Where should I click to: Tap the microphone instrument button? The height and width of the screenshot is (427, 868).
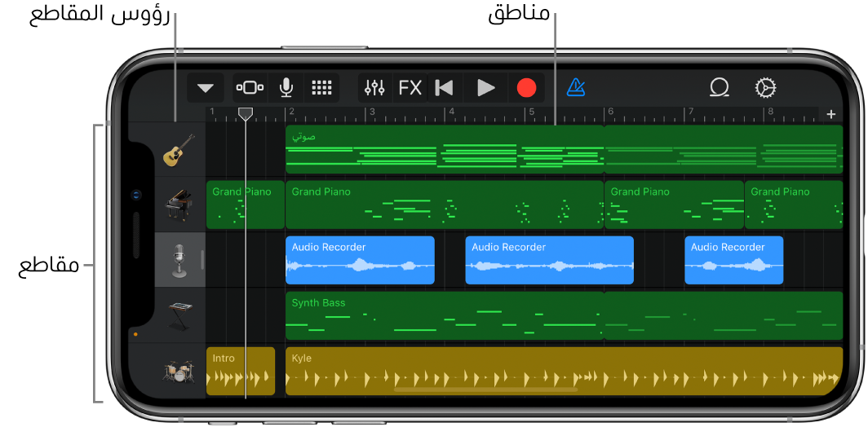286,88
